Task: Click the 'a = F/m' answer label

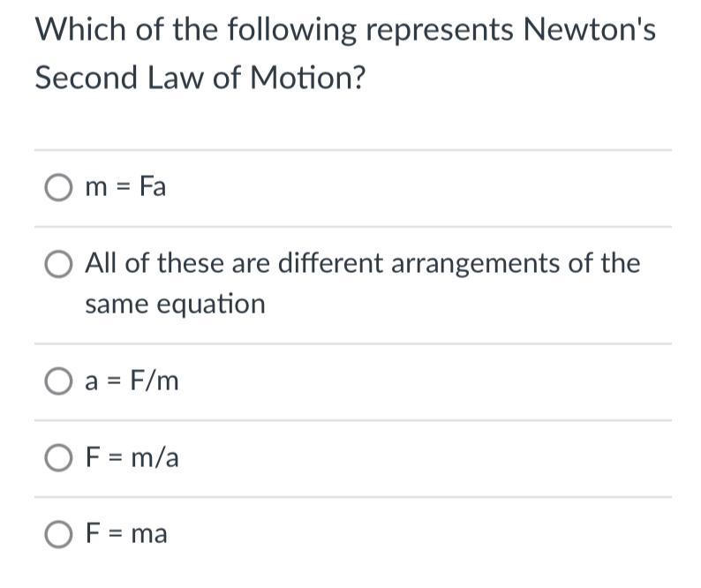Action: [x=132, y=381]
